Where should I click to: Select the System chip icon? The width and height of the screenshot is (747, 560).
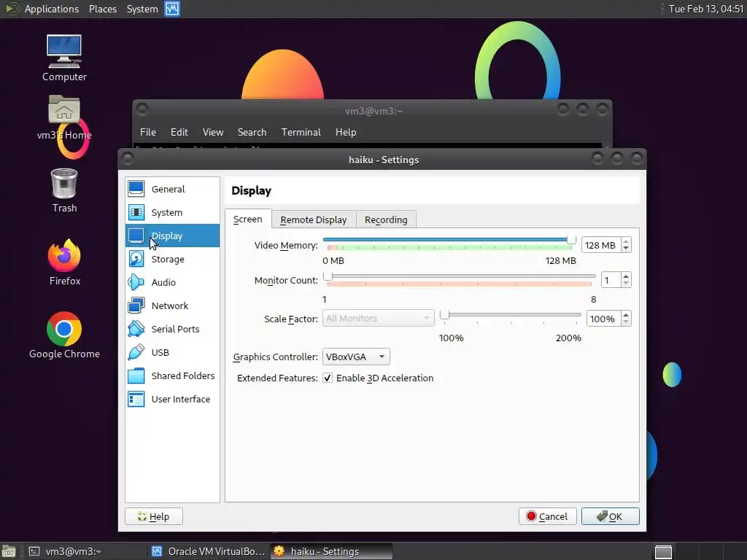click(136, 212)
